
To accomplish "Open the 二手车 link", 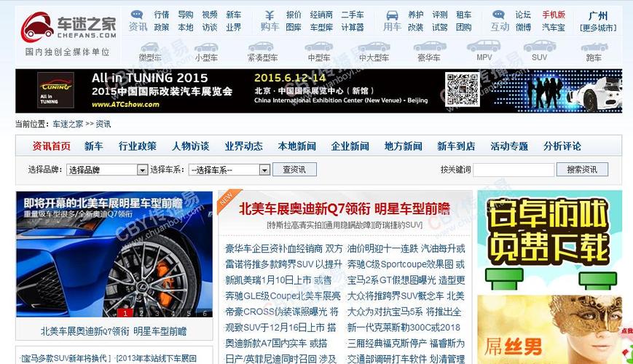I will (x=353, y=15).
